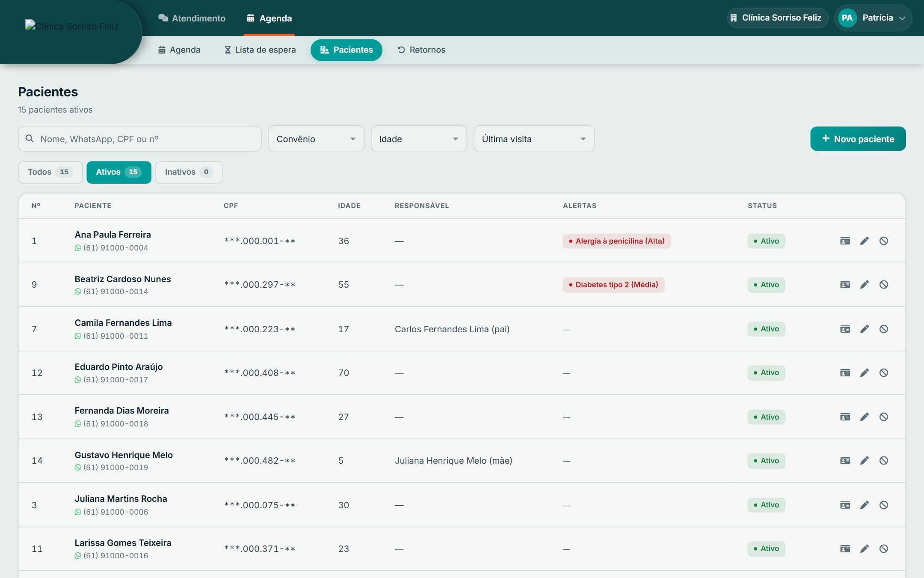Deactivate Ana Paula Ferreira via block icon
924x578 pixels.
884,241
